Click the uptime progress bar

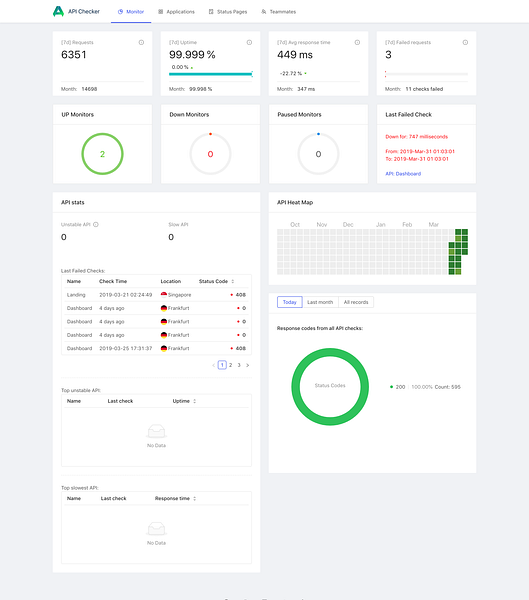(x=211, y=74)
